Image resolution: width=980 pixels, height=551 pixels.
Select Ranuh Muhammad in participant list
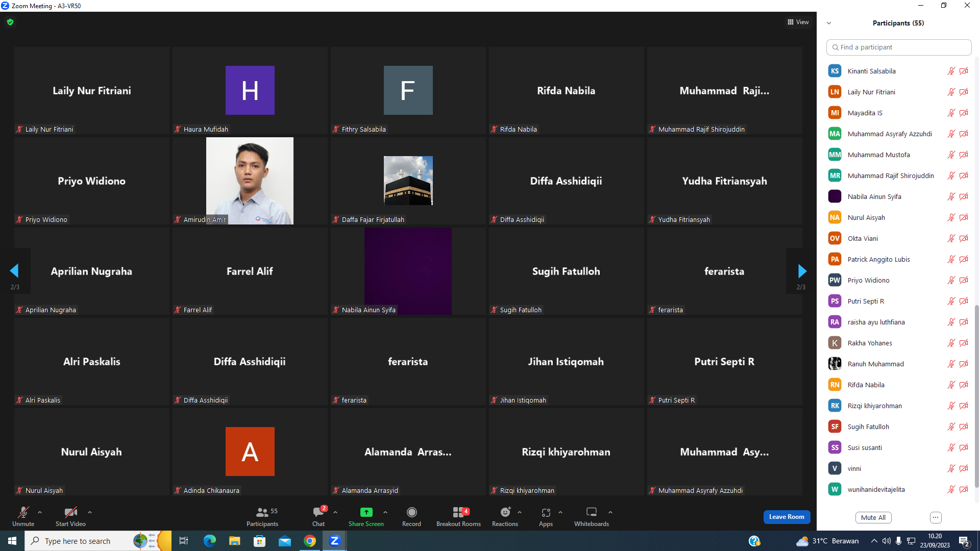[898, 364]
